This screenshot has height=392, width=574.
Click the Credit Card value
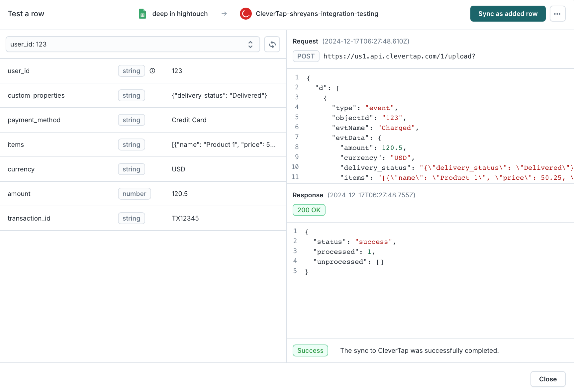[189, 120]
